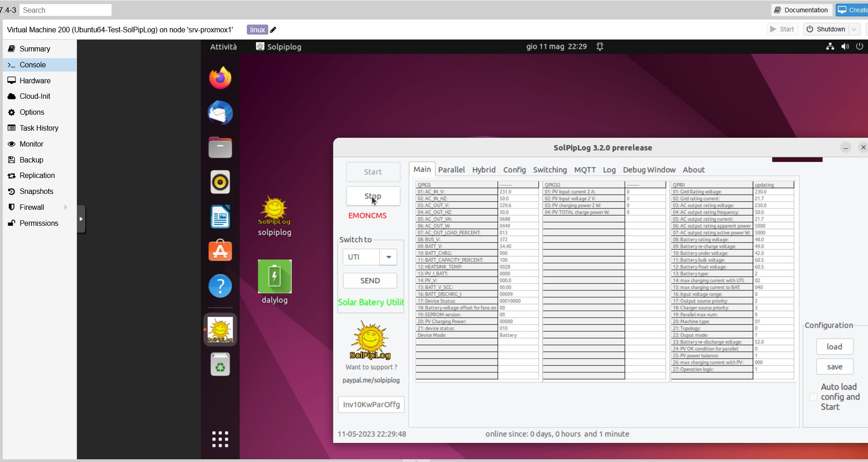Open the notifications bell in top bar
This screenshot has width=868, height=462.
pos(600,46)
